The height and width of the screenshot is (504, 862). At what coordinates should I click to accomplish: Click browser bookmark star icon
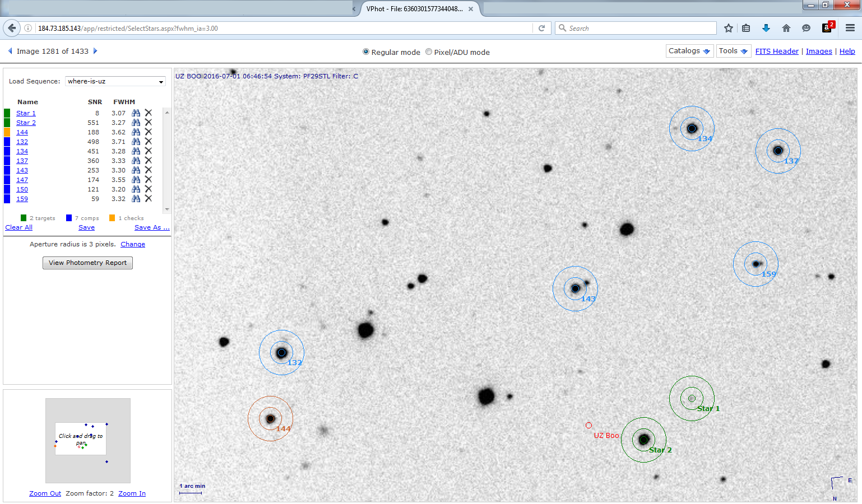[x=728, y=28]
